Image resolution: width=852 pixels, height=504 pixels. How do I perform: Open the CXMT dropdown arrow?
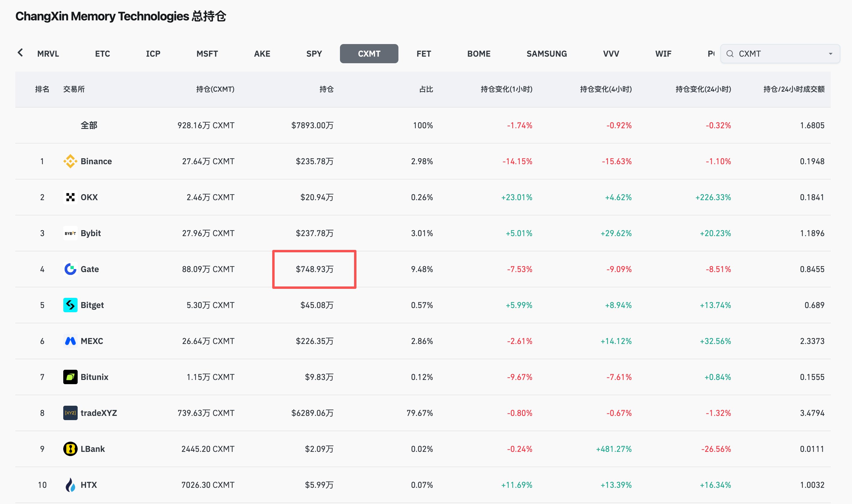coord(830,54)
